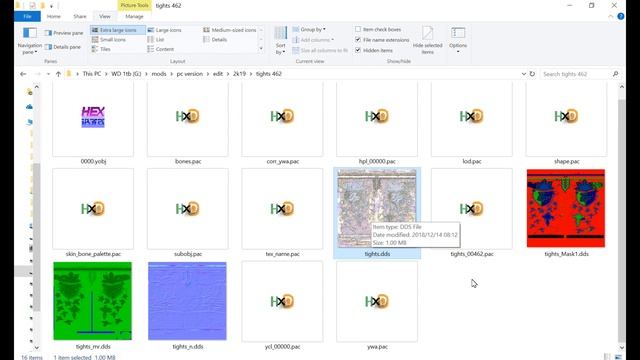Viewport: 640px width, 360px height.
Task: Click the tights.dds texture thumbnail
Action: 377,209
